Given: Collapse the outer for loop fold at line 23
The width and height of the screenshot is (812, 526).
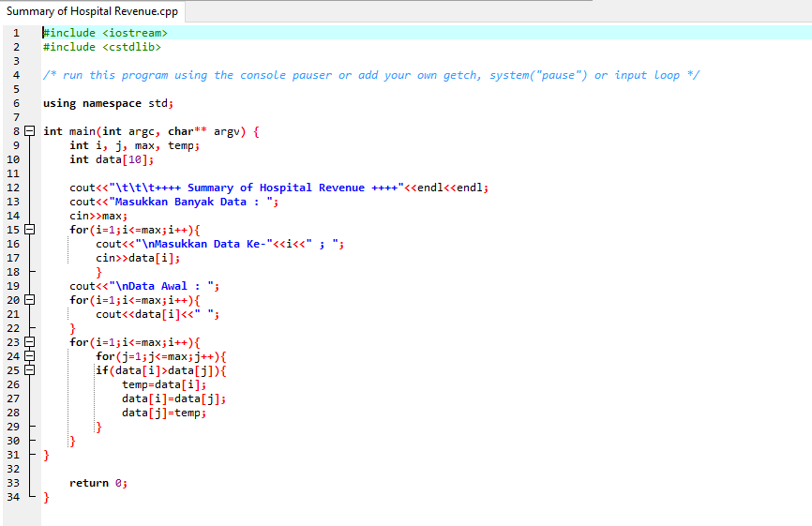Looking at the screenshot, I should click(x=30, y=342).
